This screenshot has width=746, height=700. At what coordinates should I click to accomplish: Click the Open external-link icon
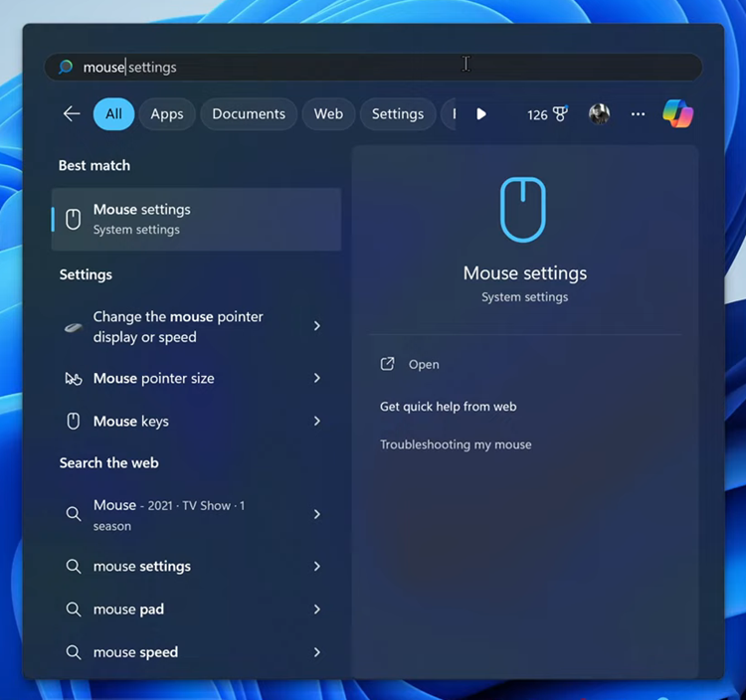(x=387, y=364)
